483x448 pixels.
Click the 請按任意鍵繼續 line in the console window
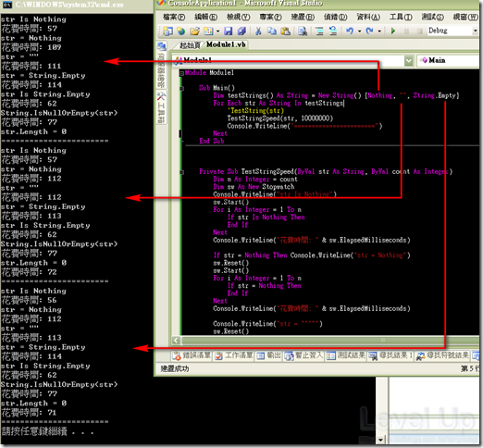pos(47,431)
